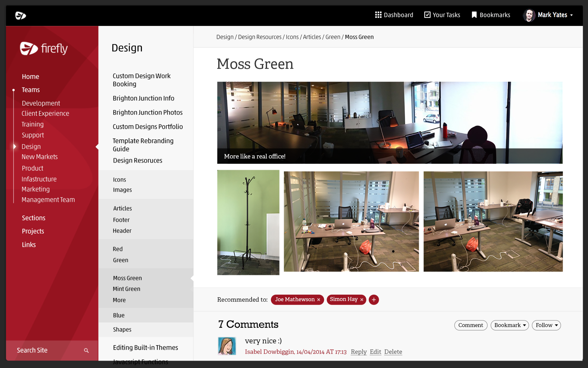Click Green in breadcrumb
The height and width of the screenshot is (368, 588).
pos(333,37)
